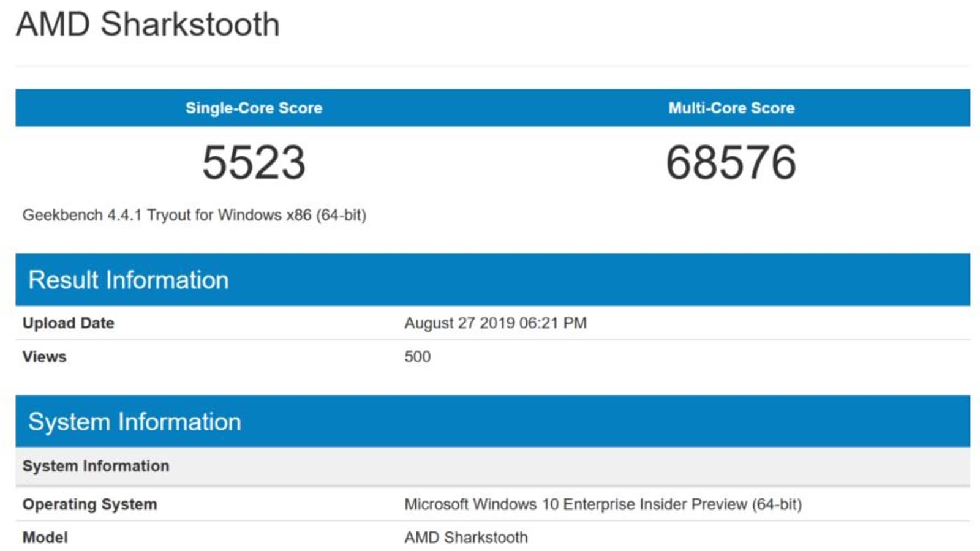Image resolution: width=980 pixels, height=551 pixels.
Task: Click the Views row label
Action: 44,356
